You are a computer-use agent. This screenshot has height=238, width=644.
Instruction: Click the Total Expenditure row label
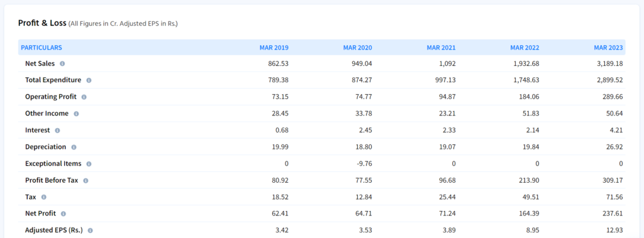coord(53,80)
